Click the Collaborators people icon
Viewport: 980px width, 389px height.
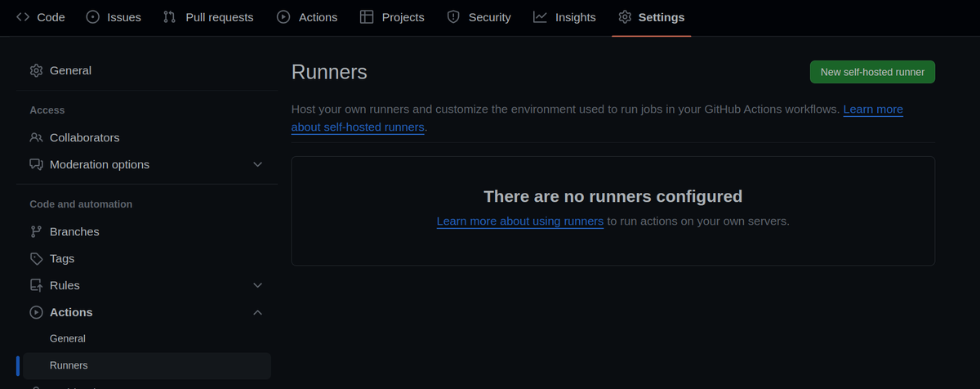point(36,137)
